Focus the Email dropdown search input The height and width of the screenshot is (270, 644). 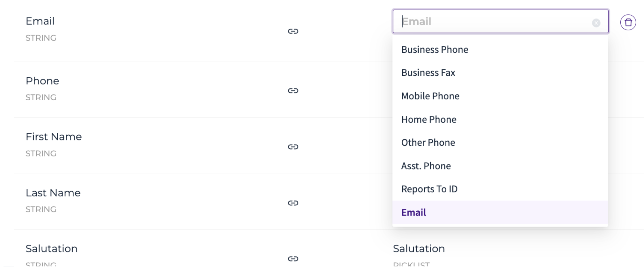[x=494, y=21]
